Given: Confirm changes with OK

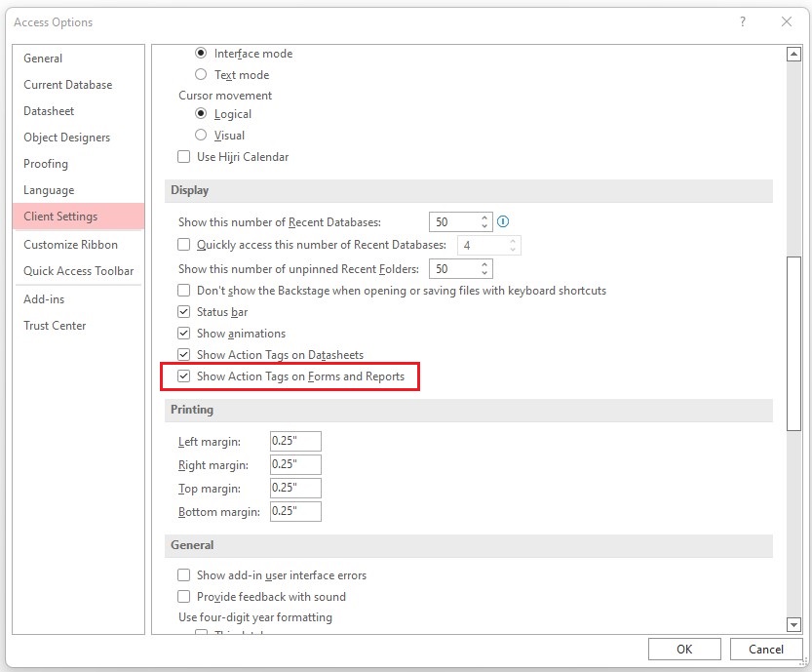Looking at the screenshot, I should (x=684, y=649).
